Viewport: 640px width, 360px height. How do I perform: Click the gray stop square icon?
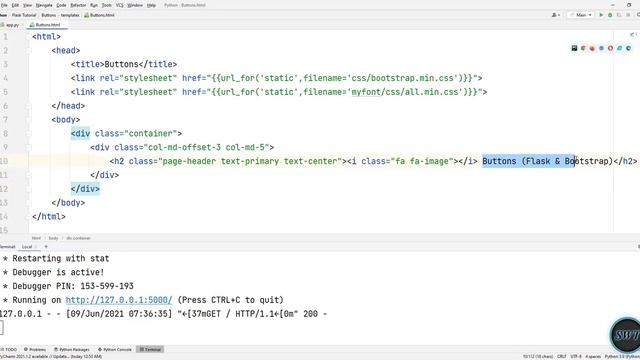pos(628,15)
